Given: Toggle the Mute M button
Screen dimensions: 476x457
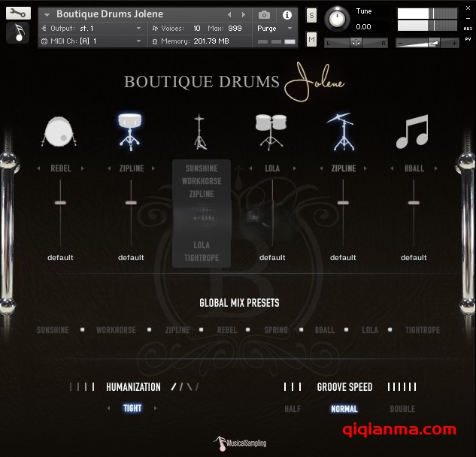Looking at the screenshot, I should [x=311, y=39].
